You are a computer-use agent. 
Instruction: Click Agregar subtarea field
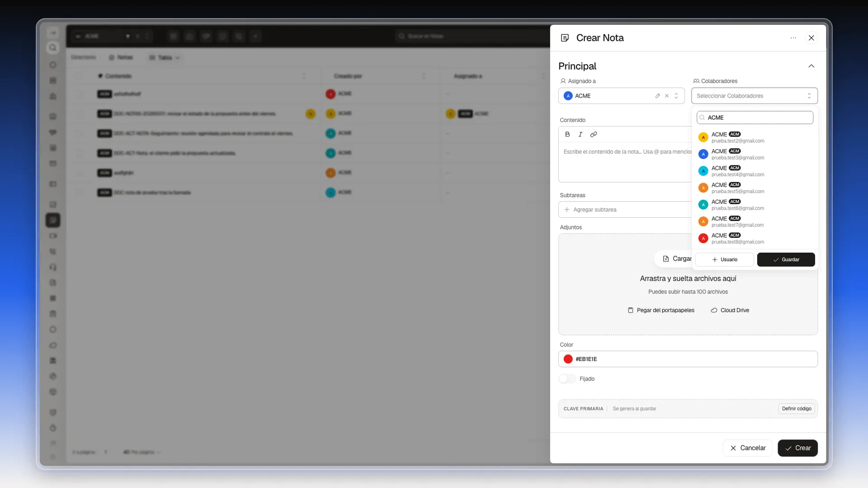click(x=625, y=210)
